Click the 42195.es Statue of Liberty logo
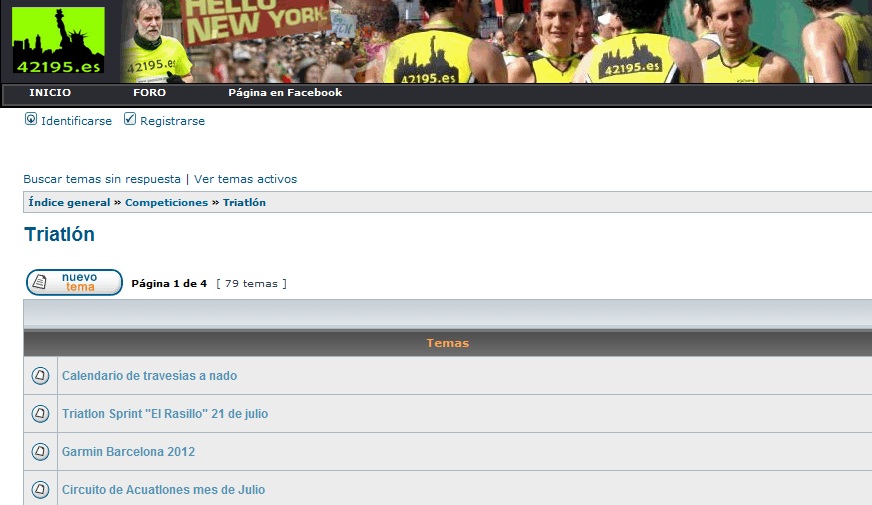872x505 pixels. (x=58, y=40)
